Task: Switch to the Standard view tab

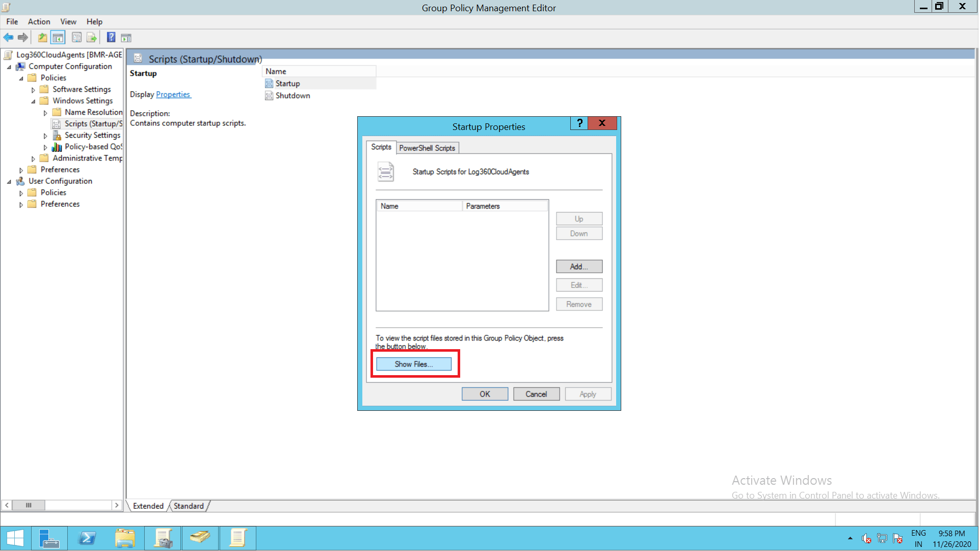Action: coord(189,506)
